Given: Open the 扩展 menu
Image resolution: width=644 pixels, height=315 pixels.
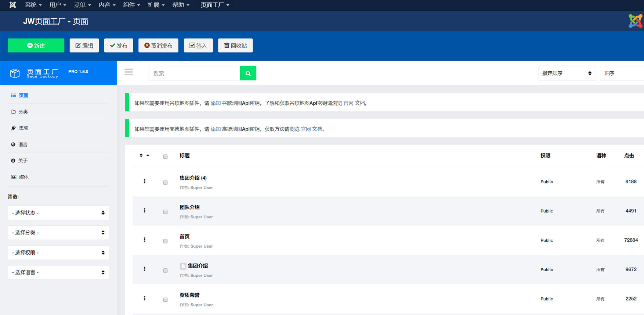Looking at the screenshot, I should [156, 5].
